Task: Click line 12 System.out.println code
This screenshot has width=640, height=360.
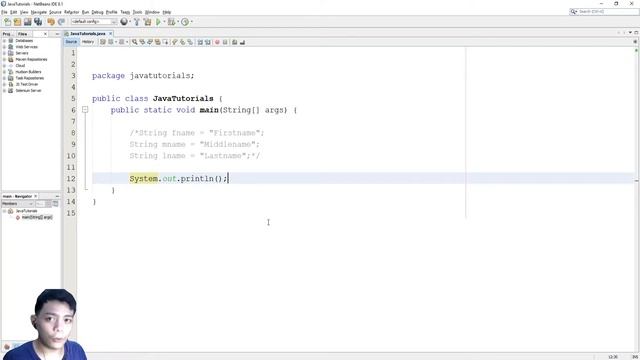Action: [178, 178]
